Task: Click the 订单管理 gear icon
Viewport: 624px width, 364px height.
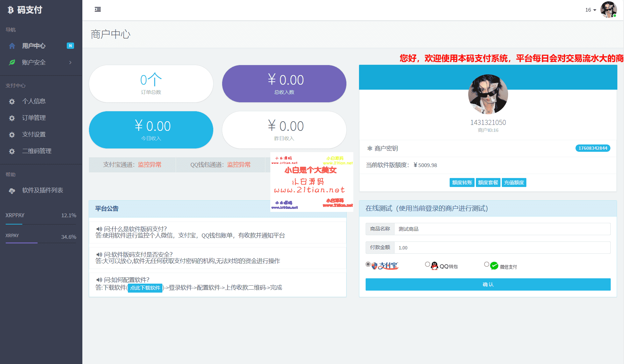Action: [12, 118]
